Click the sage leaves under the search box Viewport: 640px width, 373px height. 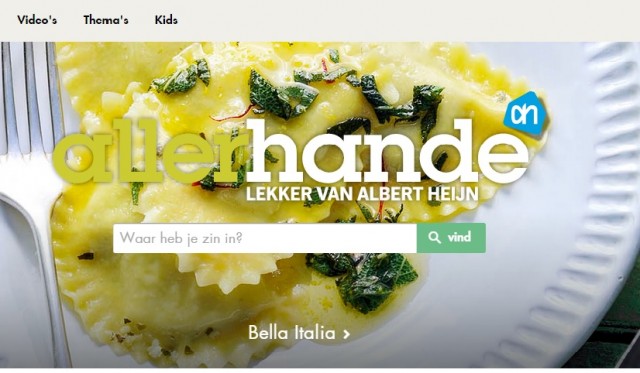point(363,280)
